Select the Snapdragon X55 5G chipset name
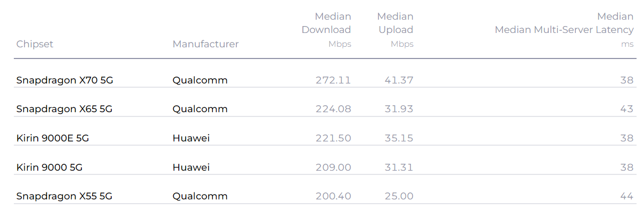Viewport: 644px width, 218px height. tap(64, 196)
